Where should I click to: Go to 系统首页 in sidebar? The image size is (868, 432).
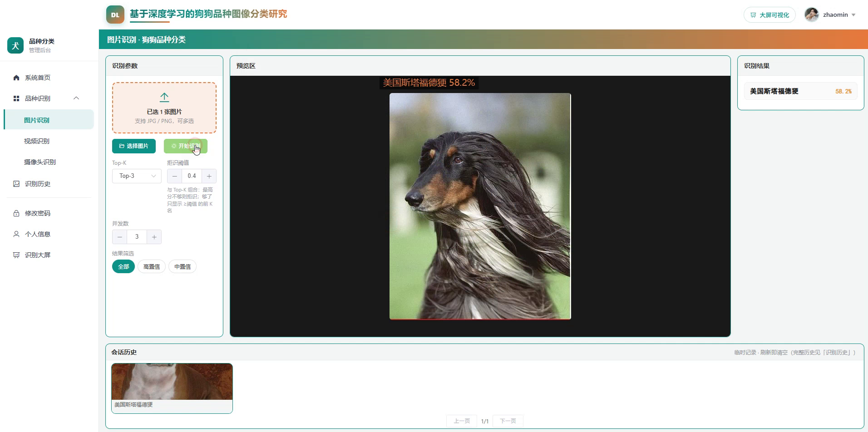pos(49,78)
